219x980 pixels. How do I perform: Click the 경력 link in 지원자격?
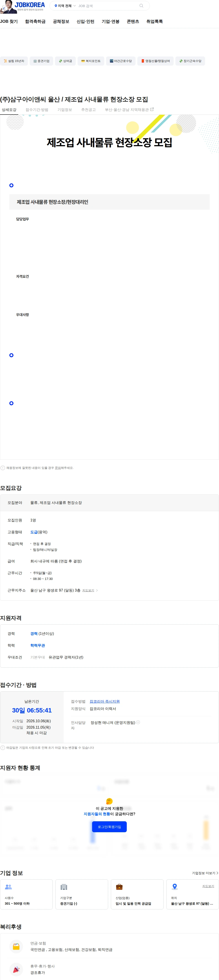(34, 633)
